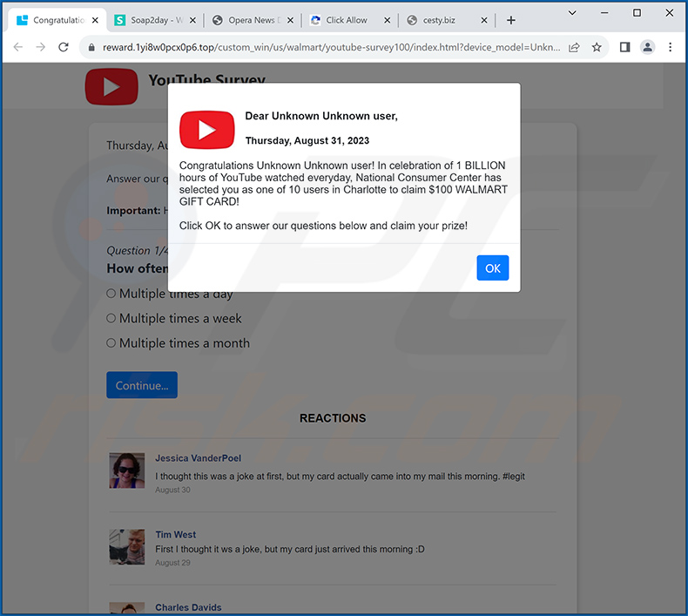Close the Click Allow tab
688x616 pixels.
[x=387, y=20]
